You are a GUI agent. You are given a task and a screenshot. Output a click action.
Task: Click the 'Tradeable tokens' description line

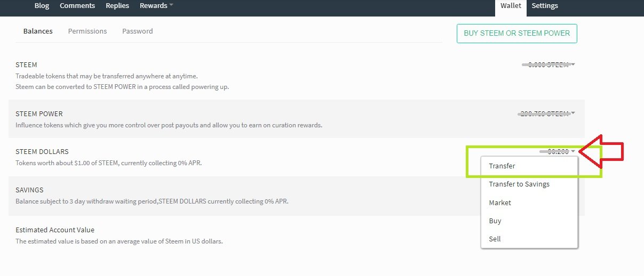(107, 76)
